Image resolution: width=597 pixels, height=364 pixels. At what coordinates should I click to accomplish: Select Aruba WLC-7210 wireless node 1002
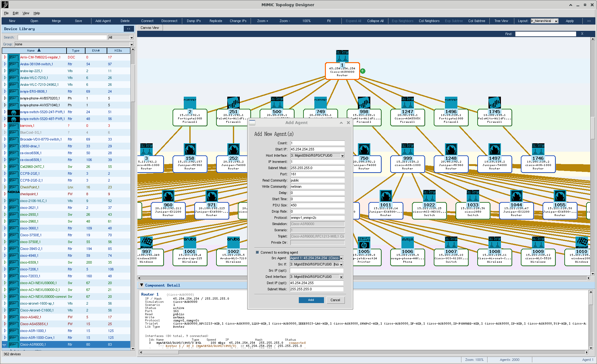point(233,257)
